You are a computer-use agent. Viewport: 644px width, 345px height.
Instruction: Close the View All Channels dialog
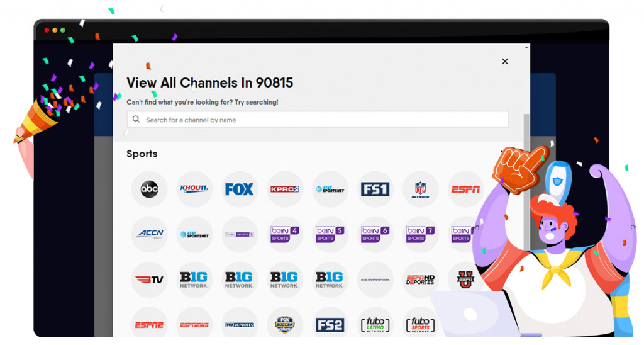[x=505, y=61]
